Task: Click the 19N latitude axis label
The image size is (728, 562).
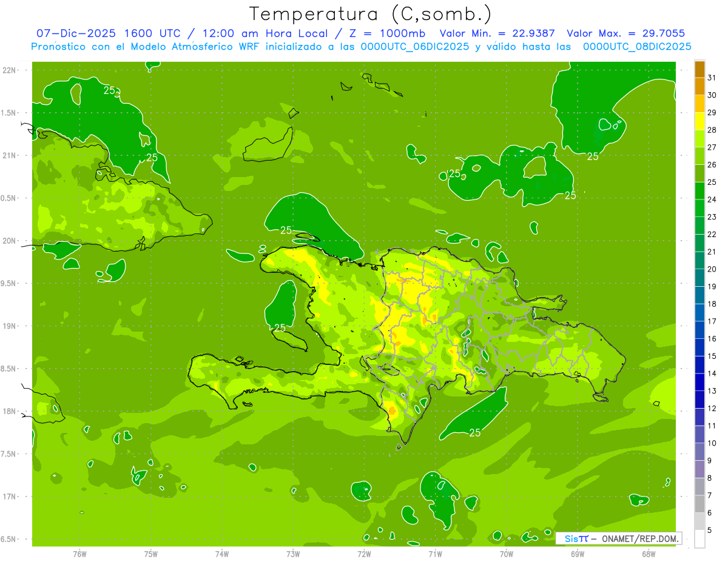Action: click(x=10, y=326)
